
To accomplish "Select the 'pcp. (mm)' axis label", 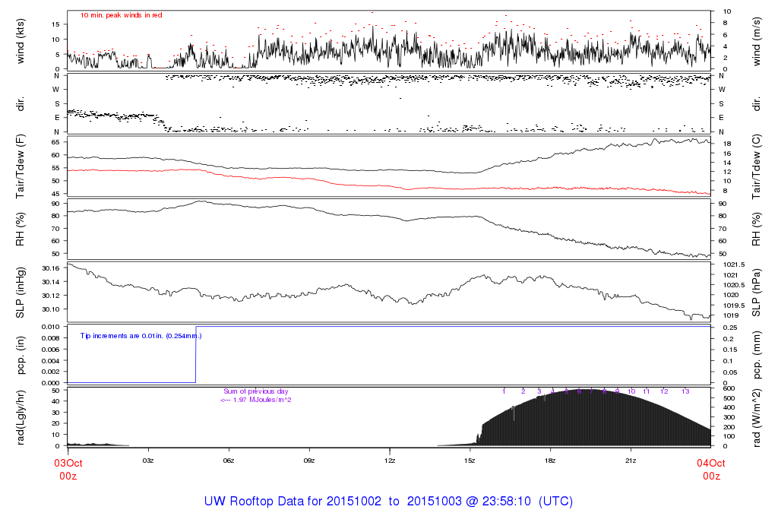I will point(757,354).
